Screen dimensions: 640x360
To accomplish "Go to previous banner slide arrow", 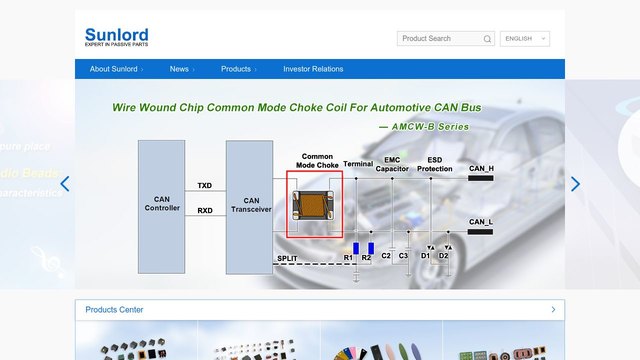I will [65, 184].
